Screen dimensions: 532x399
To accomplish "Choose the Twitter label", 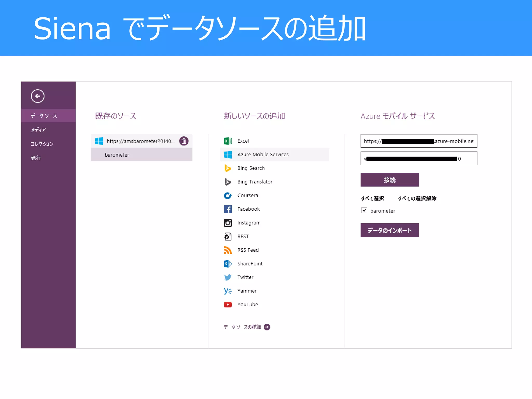I will point(245,277).
